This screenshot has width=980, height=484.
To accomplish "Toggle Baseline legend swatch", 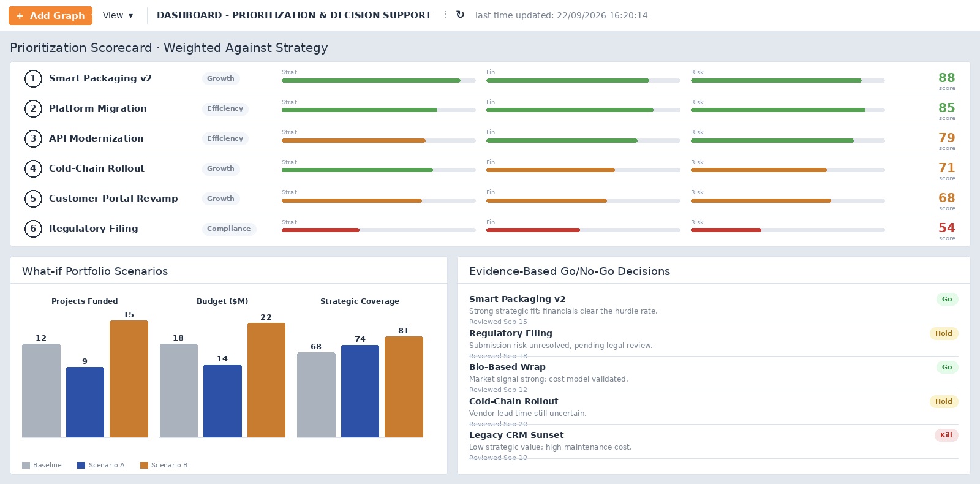I will click(26, 466).
